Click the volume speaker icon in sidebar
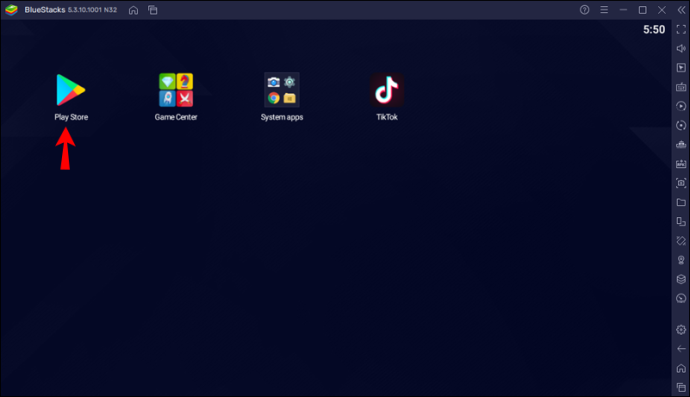The image size is (690, 397). pos(681,48)
